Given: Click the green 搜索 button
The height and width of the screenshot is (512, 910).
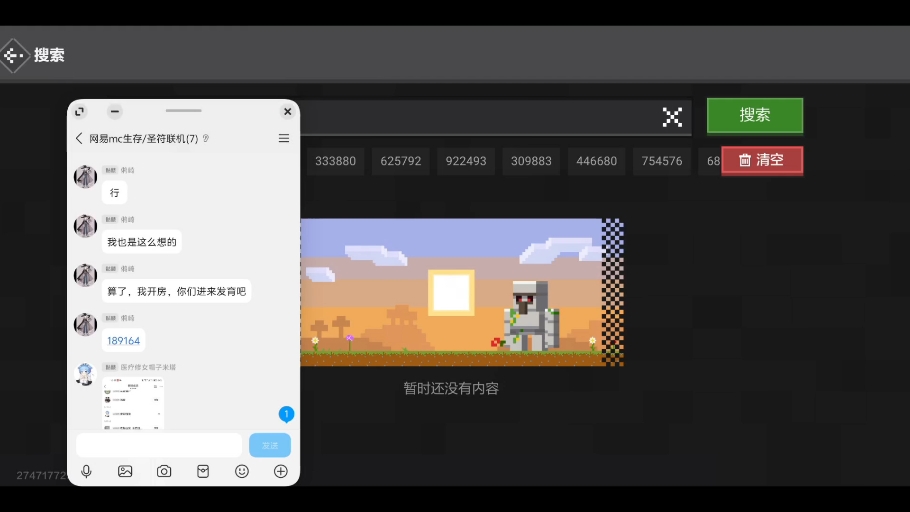Looking at the screenshot, I should [754, 115].
